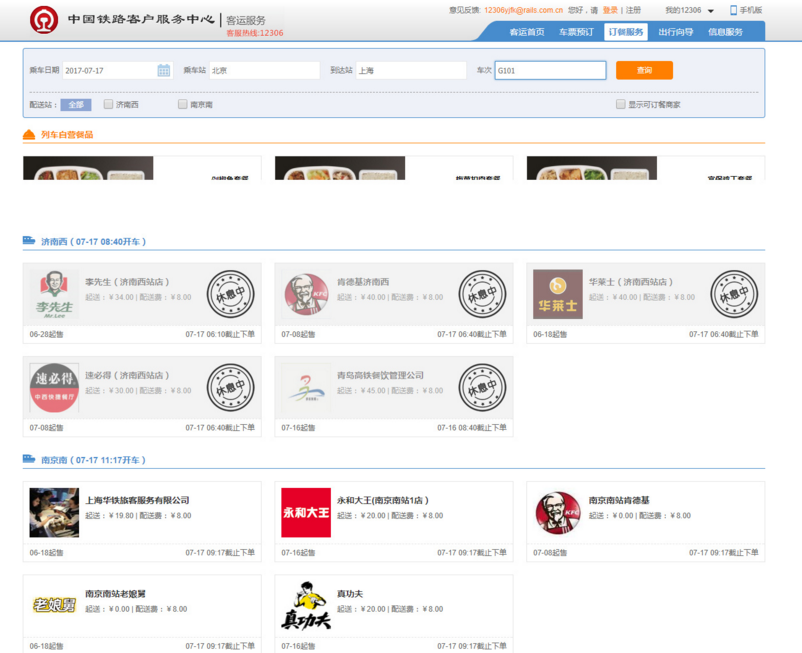The height and width of the screenshot is (653, 802).
Task: Open the date picker calendar icon
Action: coord(164,71)
